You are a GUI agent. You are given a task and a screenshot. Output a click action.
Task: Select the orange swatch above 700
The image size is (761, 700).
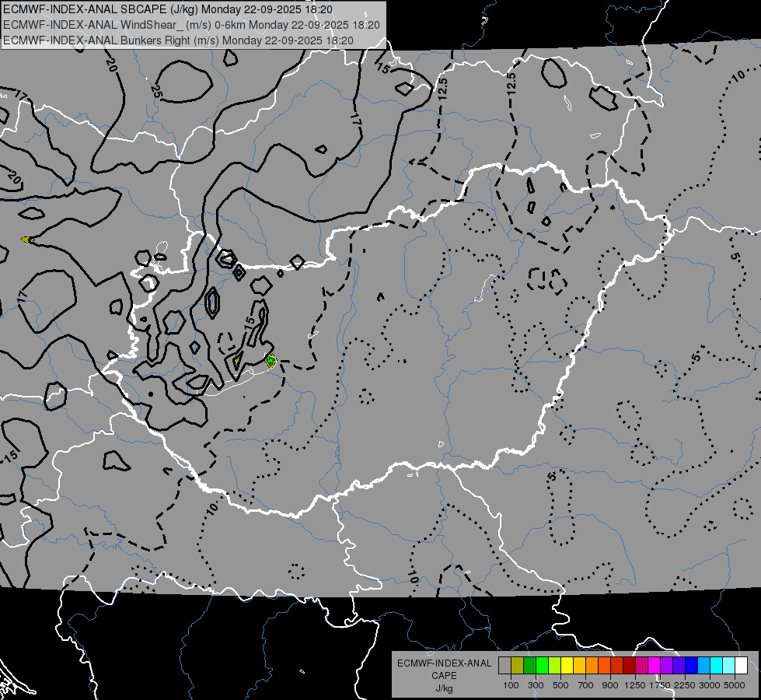(x=592, y=666)
